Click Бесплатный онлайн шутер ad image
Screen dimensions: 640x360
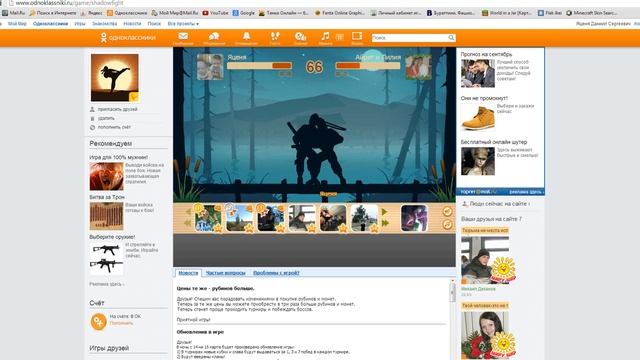coord(478,161)
